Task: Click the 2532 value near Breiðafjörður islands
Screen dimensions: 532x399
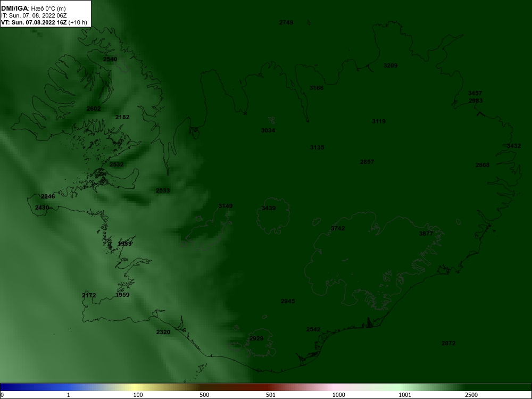Action: click(x=117, y=164)
